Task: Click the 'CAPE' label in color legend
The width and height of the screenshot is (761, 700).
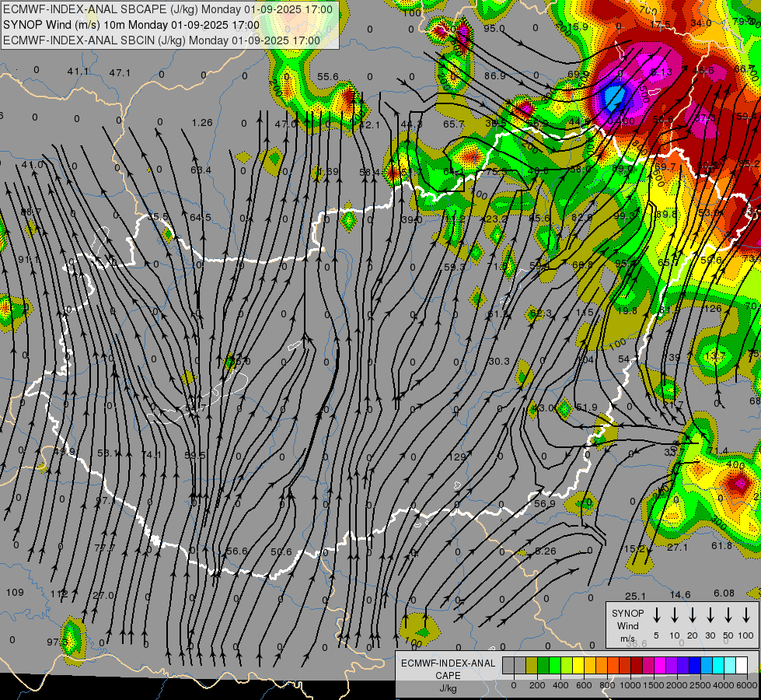Action: [x=448, y=676]
